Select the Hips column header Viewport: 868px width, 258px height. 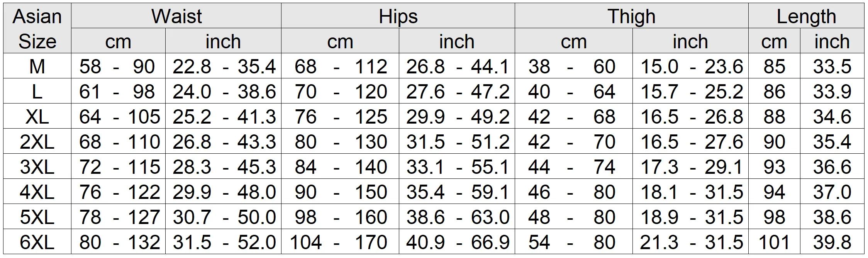398,16
